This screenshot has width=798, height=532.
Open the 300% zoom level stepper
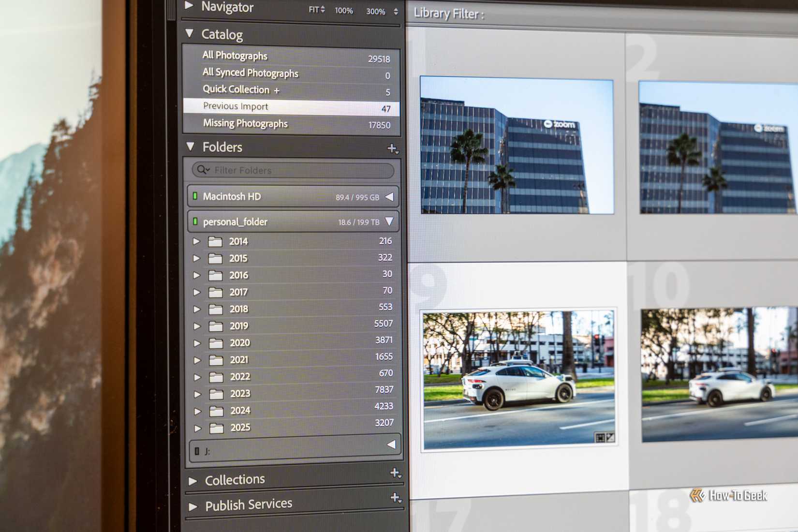tap(396, 11)
